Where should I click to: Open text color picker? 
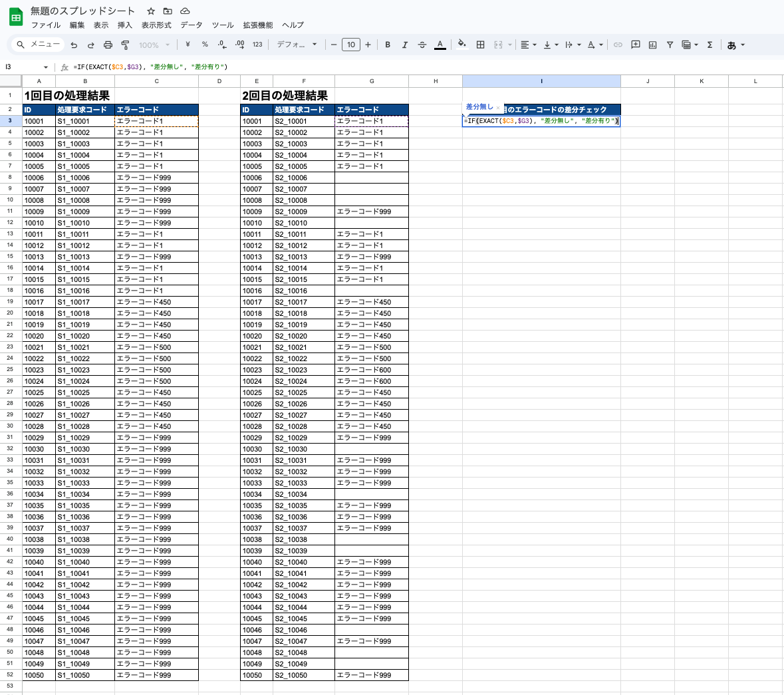tap(440, 45)
